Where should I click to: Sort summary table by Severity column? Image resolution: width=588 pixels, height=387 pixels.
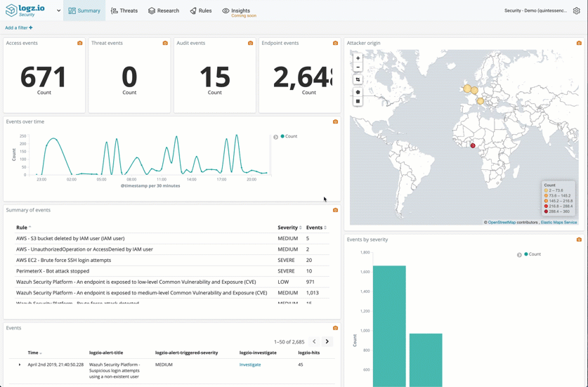[x=289, y=228]
